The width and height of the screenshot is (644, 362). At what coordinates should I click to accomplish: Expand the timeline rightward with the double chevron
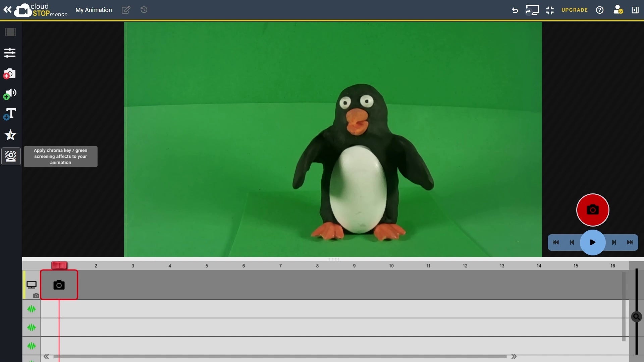tap(514, 356)
